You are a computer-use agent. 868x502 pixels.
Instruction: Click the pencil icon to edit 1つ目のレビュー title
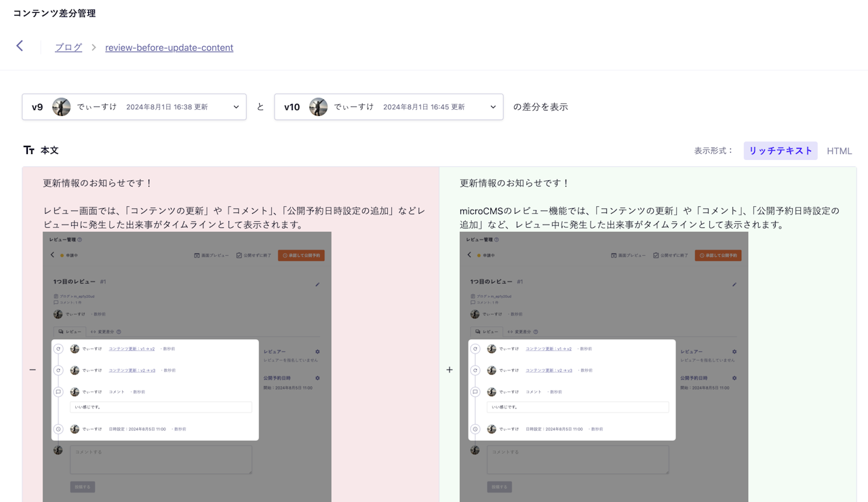tap(317, 284)
